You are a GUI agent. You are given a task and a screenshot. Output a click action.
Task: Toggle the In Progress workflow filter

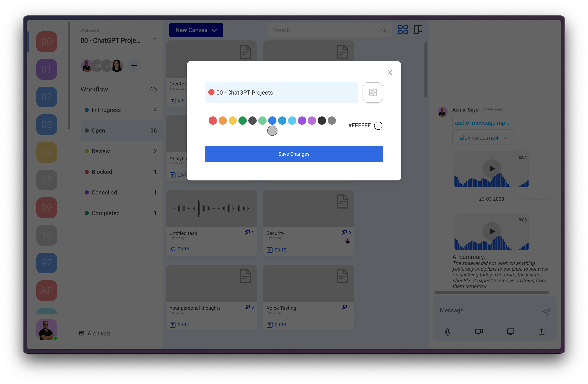pyautogui.click(x=106, y=110)
